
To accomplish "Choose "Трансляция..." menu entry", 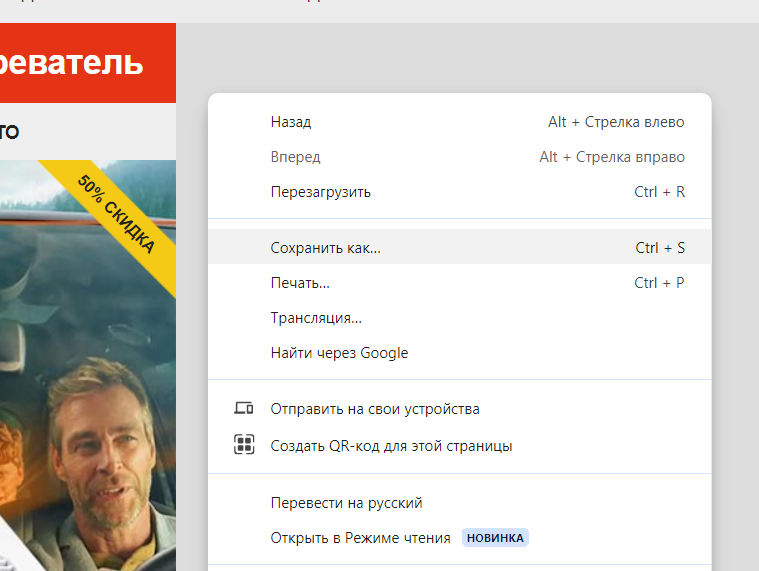I will click(x=459, y=318).
